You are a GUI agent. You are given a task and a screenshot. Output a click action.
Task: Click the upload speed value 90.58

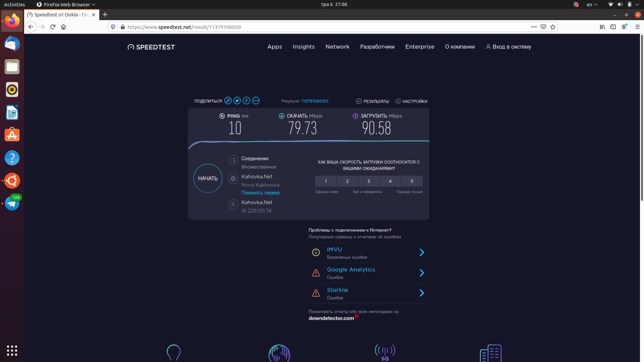(x=376, y=128)
